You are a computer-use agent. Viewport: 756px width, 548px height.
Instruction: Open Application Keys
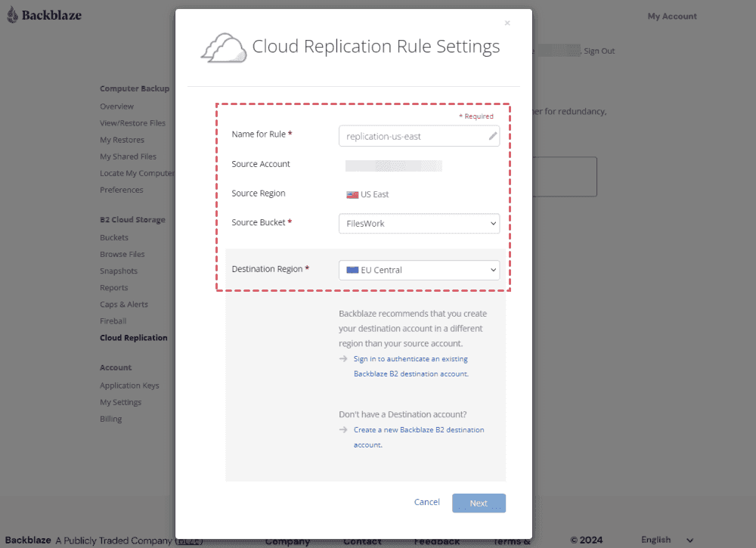pos(129,385)
